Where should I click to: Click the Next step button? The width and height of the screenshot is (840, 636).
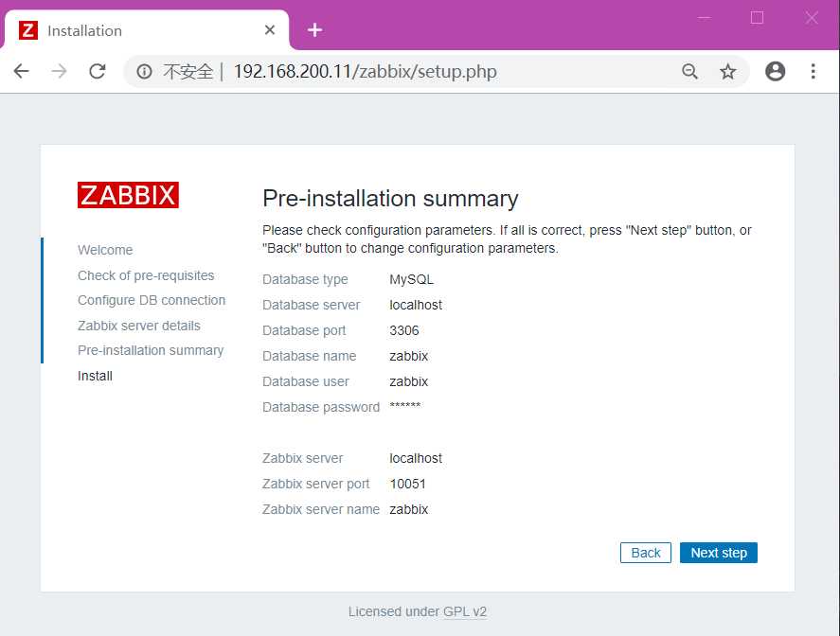coord(719,553)
